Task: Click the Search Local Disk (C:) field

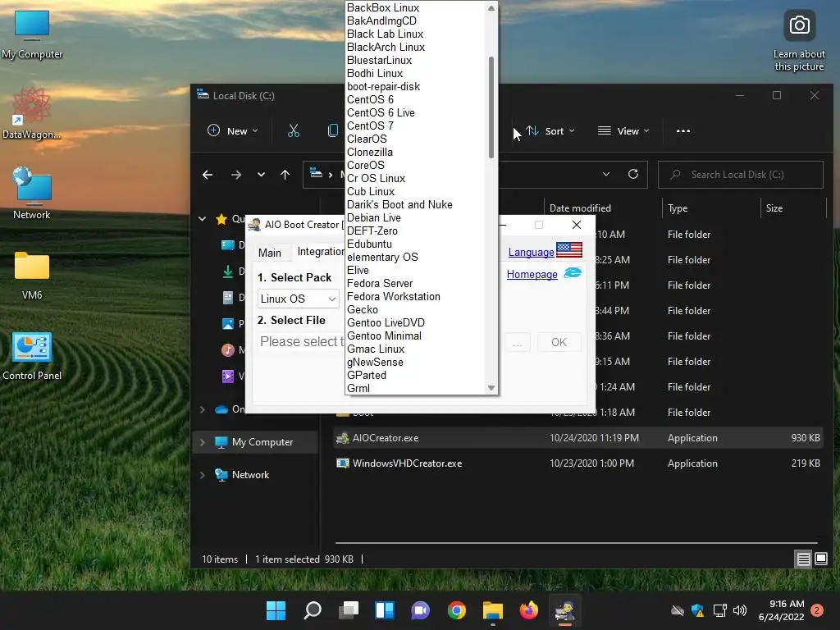Action: [741, 175]
